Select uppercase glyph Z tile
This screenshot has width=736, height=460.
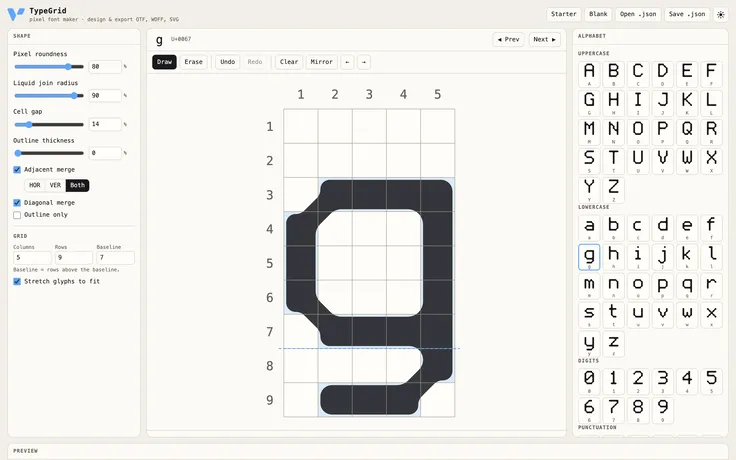[613, 190]
